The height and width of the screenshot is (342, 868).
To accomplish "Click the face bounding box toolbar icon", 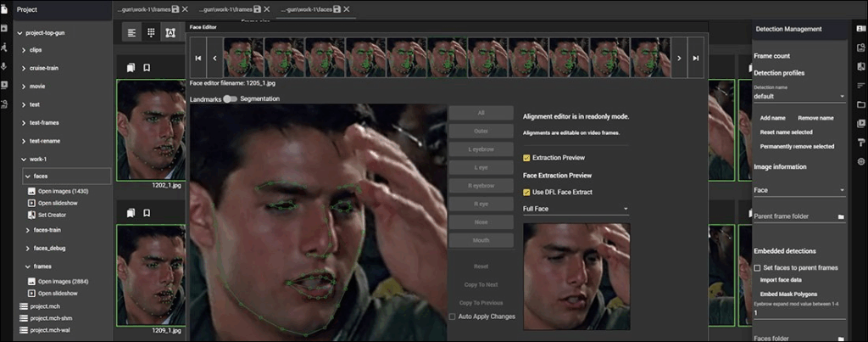I will point(170,32).
